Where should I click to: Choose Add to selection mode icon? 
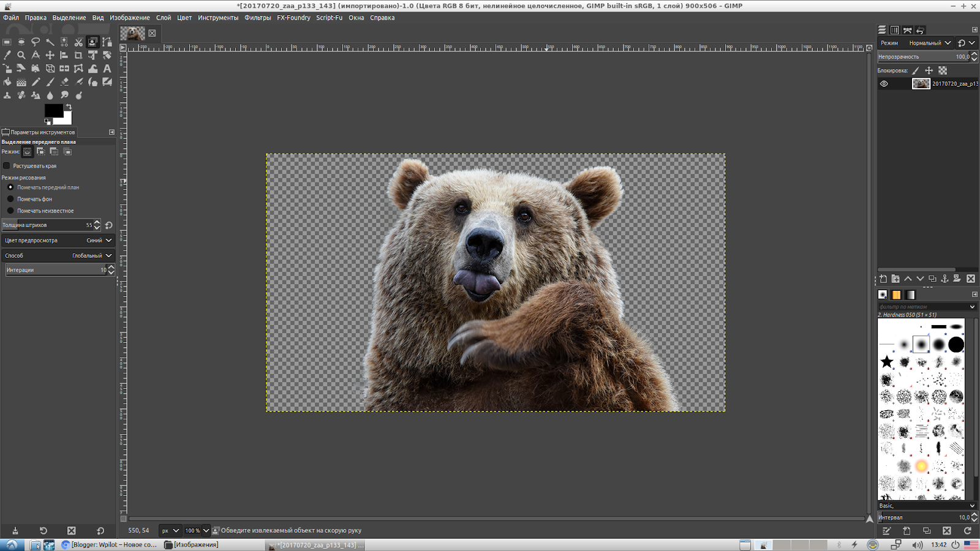click(40, 152)
